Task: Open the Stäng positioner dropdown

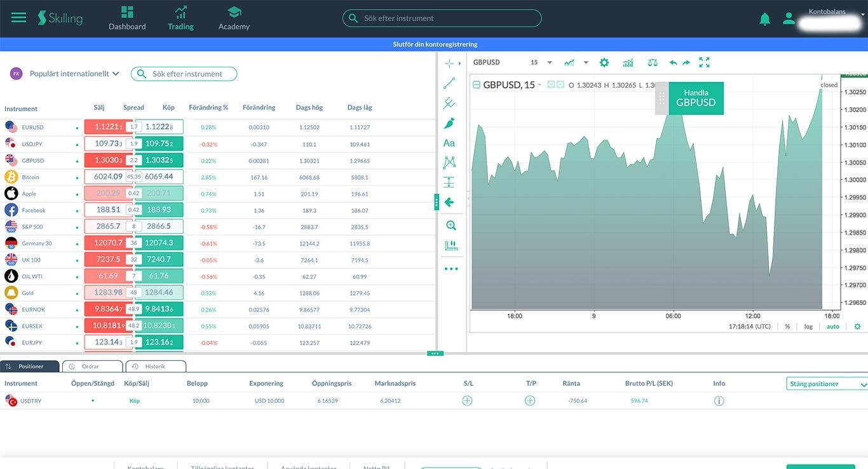Action: click(x=827, y=384)
